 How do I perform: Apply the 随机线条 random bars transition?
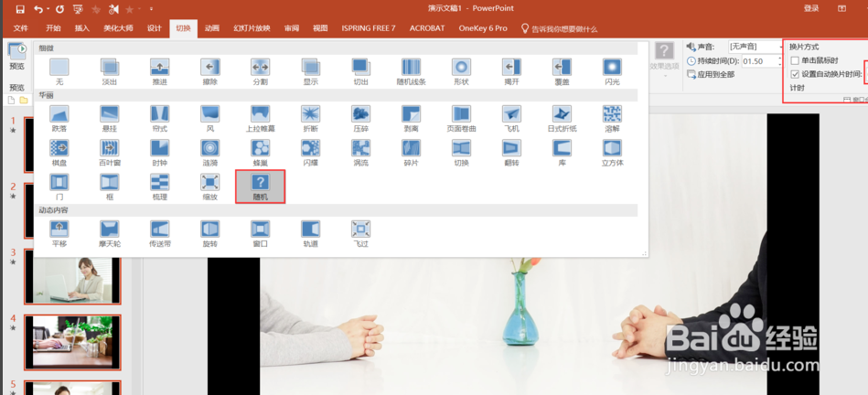pos(411,72)
